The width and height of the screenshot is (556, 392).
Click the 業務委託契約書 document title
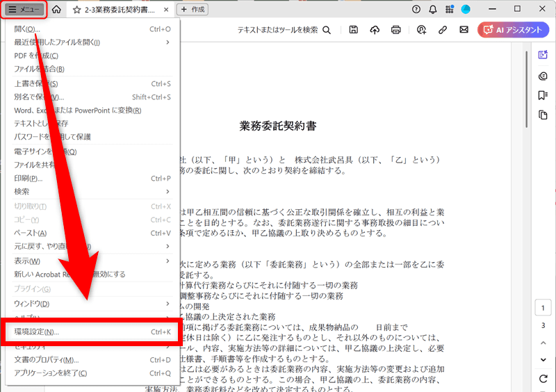(277, 126)
